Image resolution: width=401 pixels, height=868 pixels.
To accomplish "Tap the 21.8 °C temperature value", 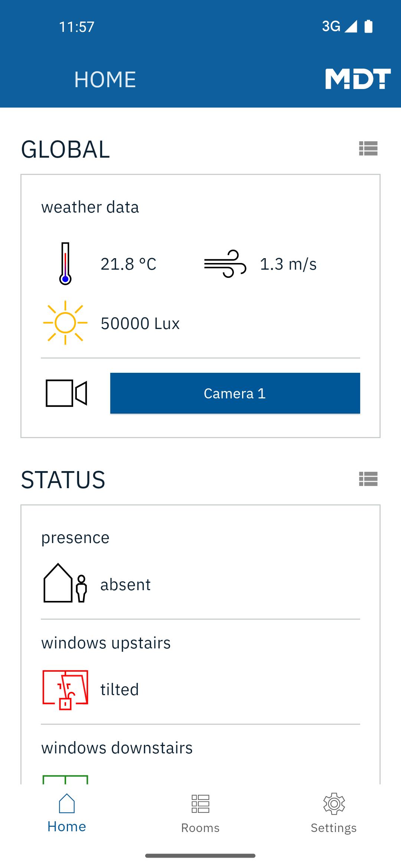I will click(128, 264).
